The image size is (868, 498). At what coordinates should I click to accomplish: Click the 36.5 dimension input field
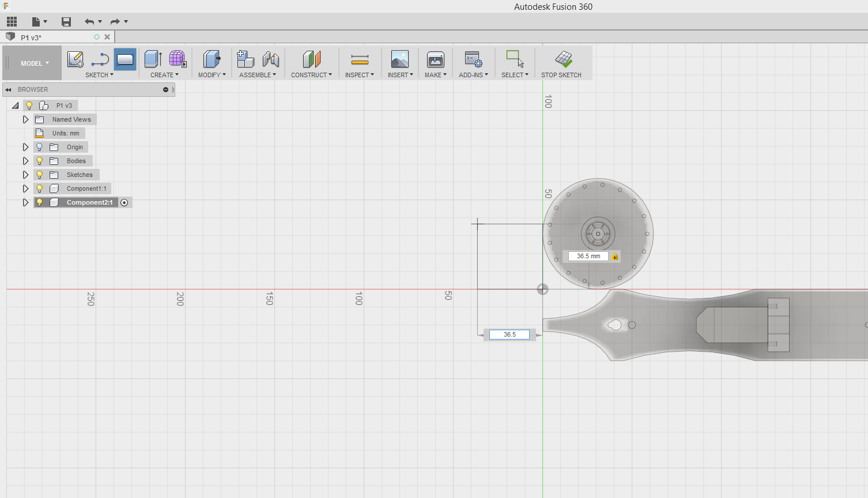[x=510, y=334]
